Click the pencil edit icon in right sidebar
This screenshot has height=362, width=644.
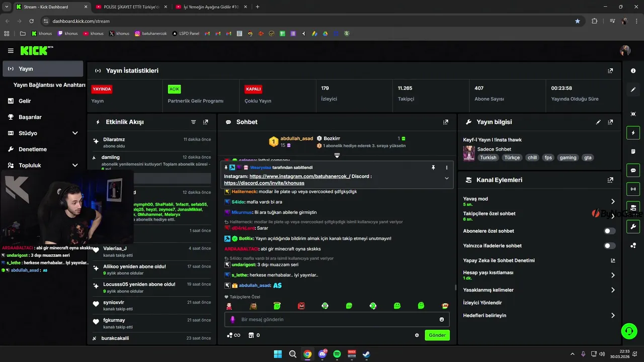pos(633,89)
